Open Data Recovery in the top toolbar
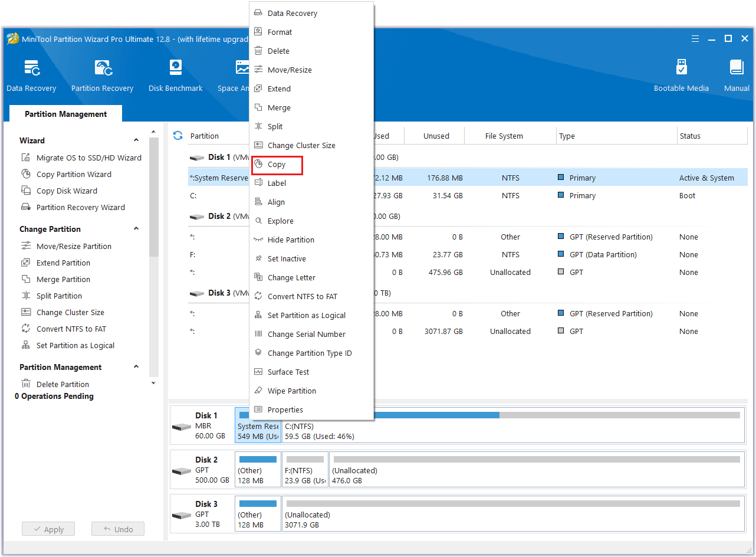 (x=31, y=76)
